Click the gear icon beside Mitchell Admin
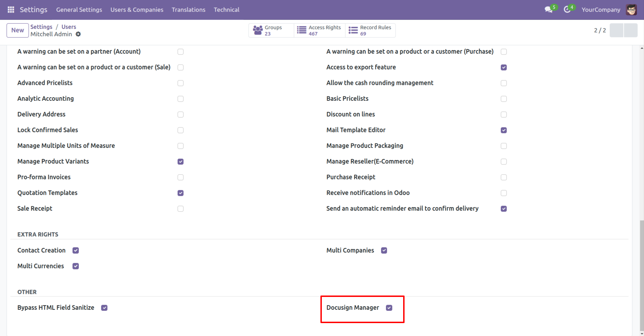644x336 pixels. point(78,34)
